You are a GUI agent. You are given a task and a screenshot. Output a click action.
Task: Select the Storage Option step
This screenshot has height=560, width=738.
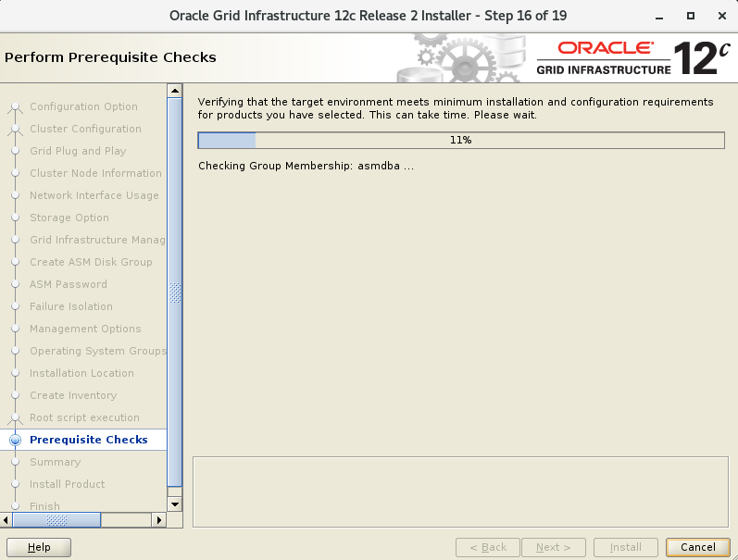point(69,218)
